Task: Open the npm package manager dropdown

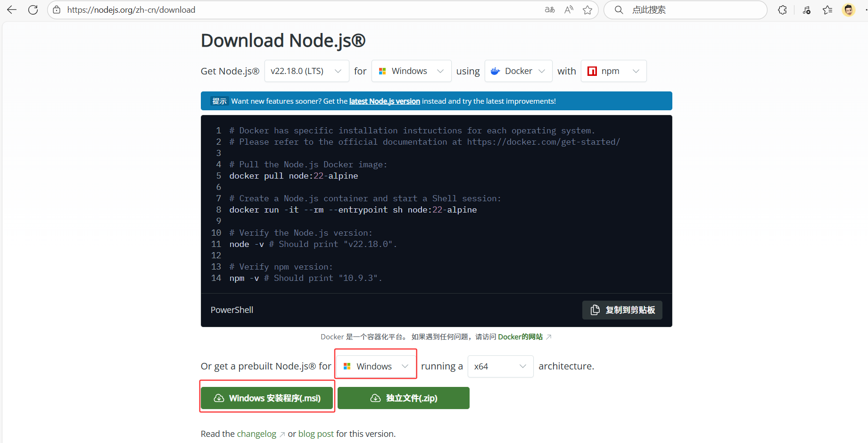Action: (x=613, y=71)
